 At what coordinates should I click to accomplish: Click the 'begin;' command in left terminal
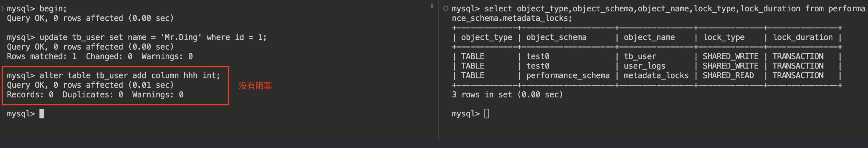click(x=53, y=9)
